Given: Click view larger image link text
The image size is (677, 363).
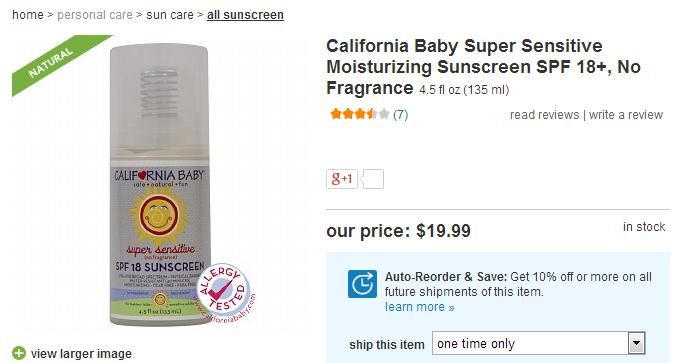Looking at the screenshot, I should pos(81,354).
